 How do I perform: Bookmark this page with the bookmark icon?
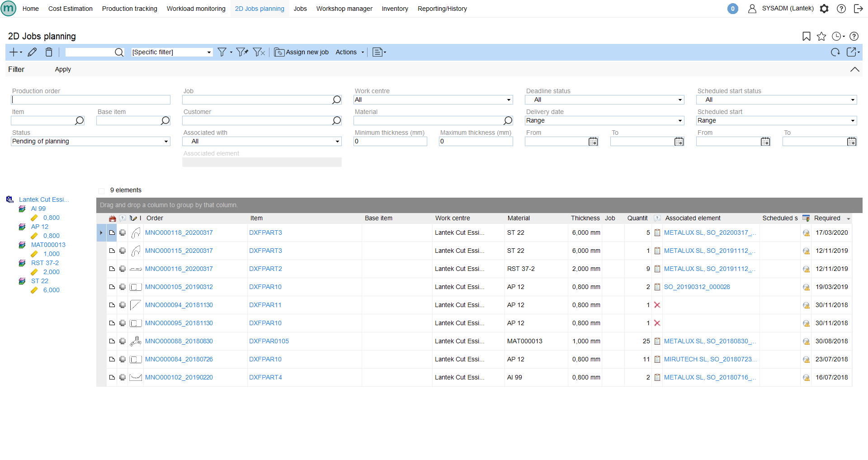806,37
